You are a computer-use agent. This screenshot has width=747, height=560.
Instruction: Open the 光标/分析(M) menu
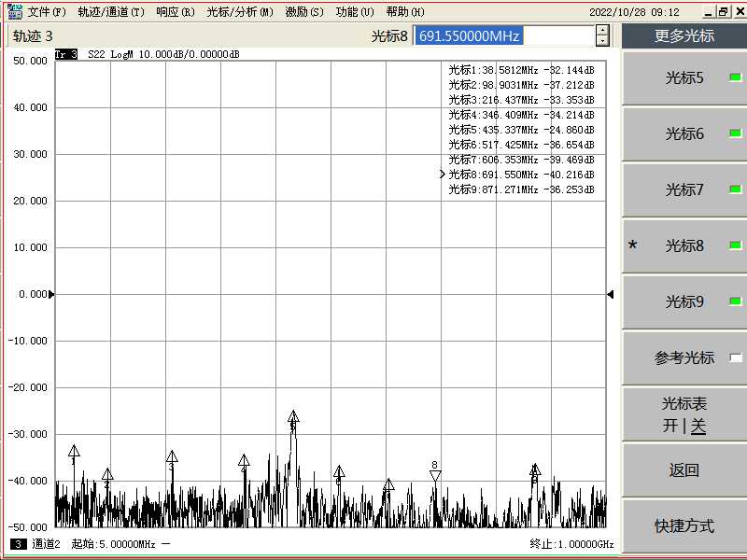coord(240,12)
